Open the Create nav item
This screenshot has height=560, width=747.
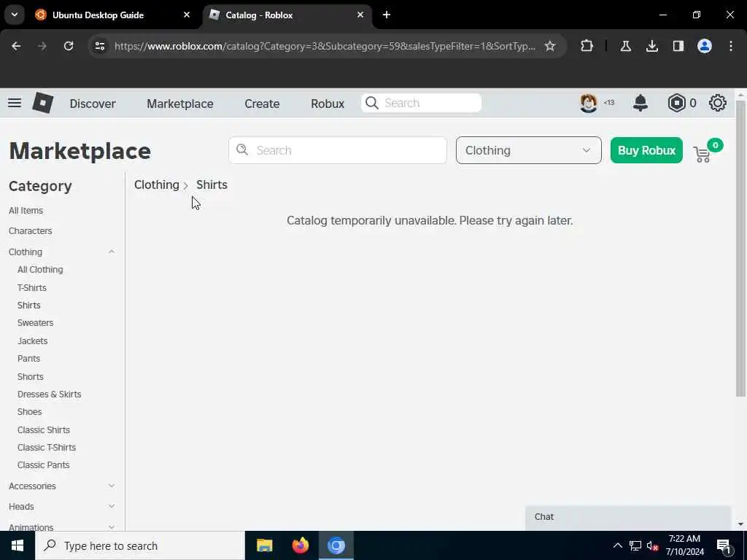tap(262, 104)
